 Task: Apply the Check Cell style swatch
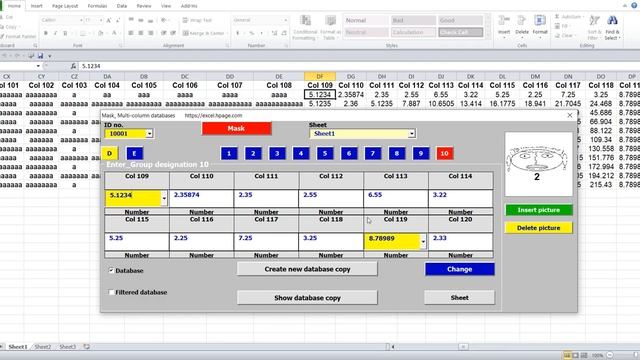pos(460,32)
